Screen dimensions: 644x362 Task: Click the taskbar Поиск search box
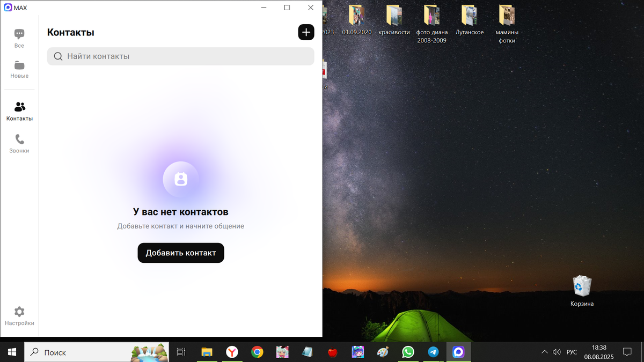(97, 352)
